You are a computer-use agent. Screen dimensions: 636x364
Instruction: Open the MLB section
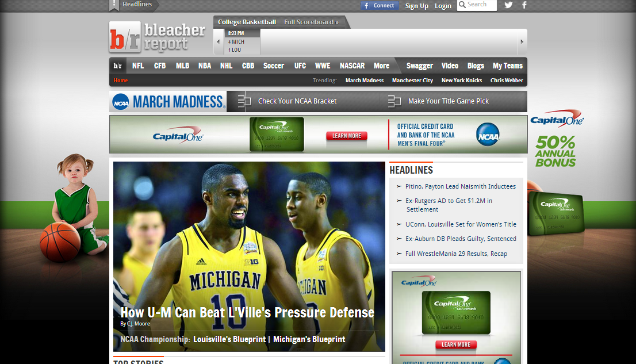pyautogui.click(x=182, y=66)
